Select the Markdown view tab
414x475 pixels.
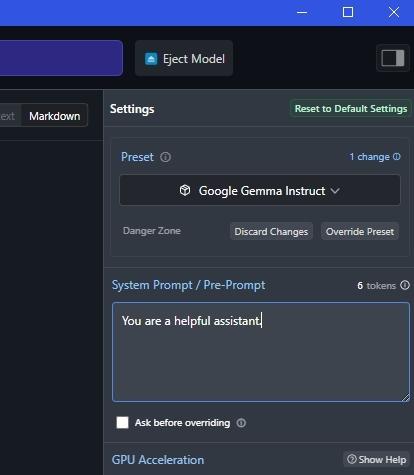(55, 116)
